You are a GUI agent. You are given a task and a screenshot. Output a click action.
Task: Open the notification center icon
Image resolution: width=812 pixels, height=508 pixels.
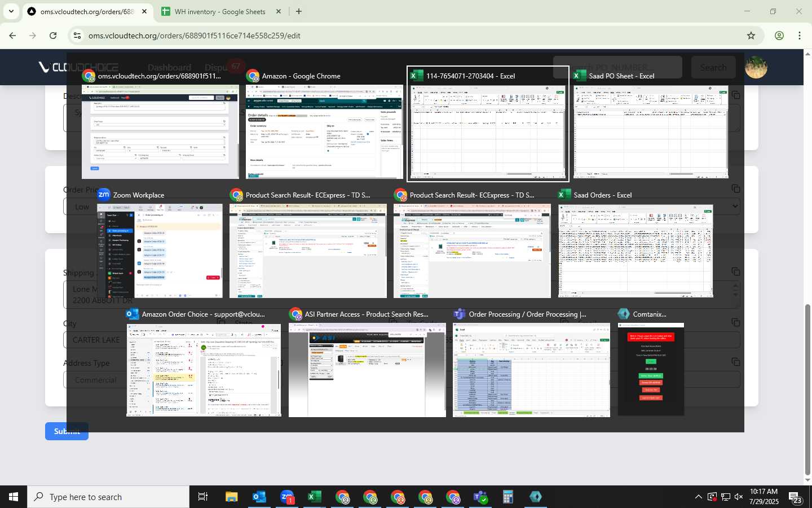(x=796, y=497)
